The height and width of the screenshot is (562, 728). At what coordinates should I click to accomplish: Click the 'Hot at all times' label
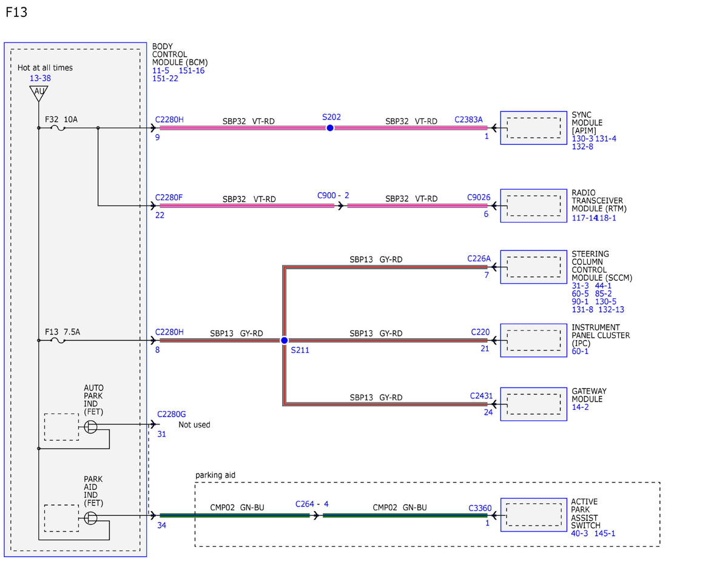(45, 67)
